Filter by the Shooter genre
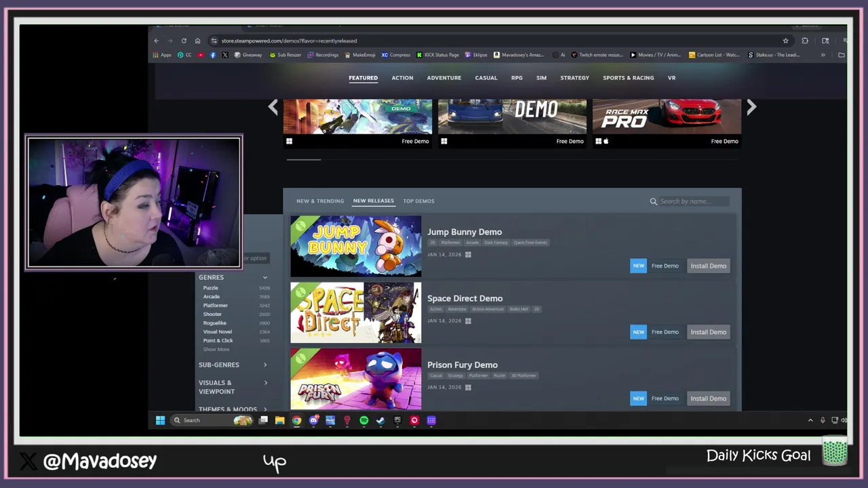Screen dimensions: 868x488 [x=212, y=314]
